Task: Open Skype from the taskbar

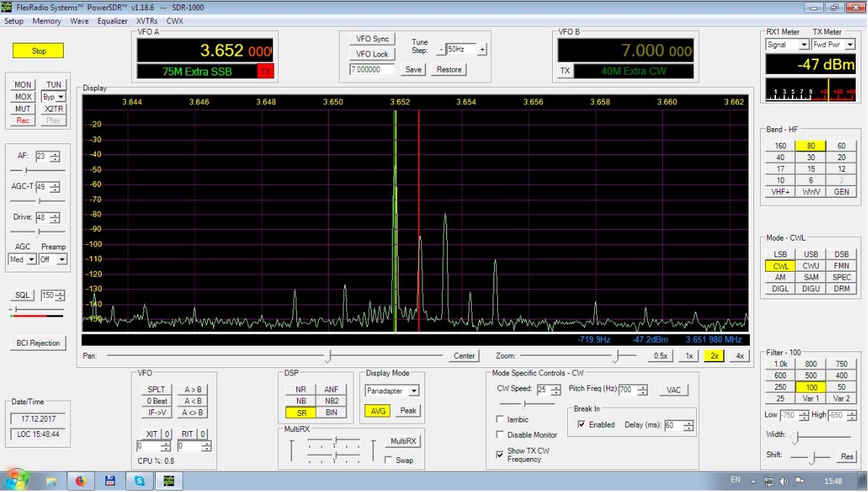Action: [x=140, y=481]
